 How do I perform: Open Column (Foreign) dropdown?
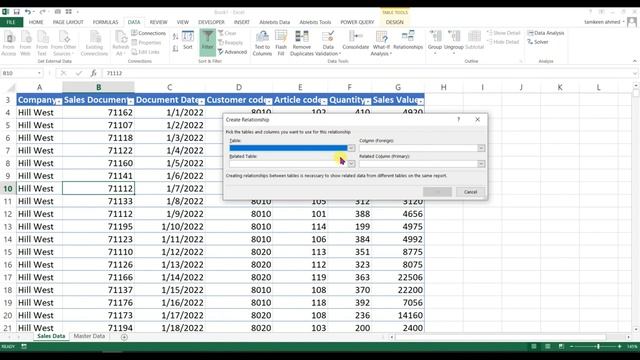click(481, 148)
